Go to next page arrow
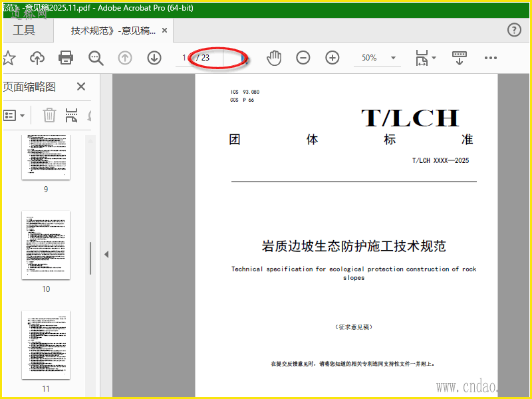Image resolution: width=532 pixels, height=399 pixels. (x=154, y=58)
